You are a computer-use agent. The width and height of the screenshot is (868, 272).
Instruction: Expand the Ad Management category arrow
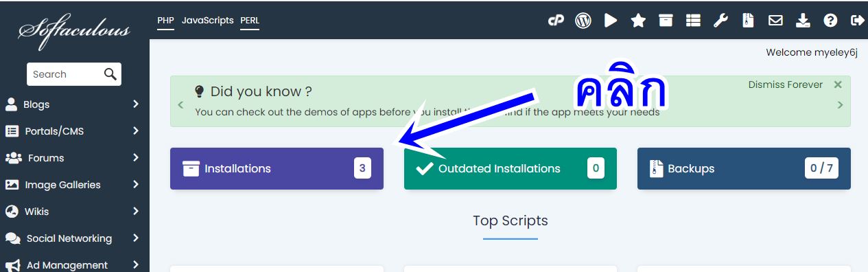point(136,265)
